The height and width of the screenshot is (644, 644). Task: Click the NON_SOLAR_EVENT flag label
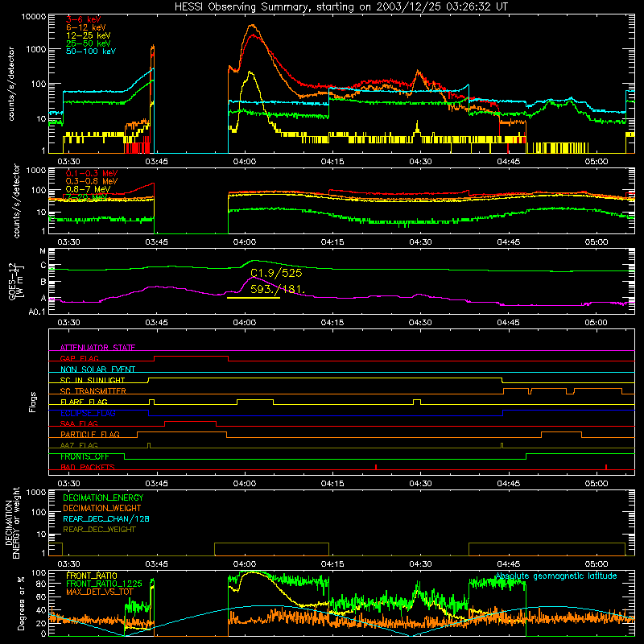tap(97, 369)
